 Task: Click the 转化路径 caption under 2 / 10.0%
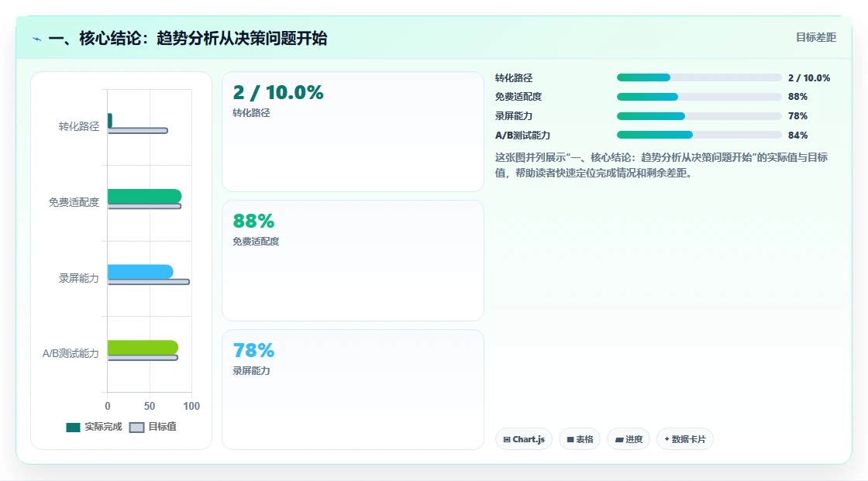point(251,113)
